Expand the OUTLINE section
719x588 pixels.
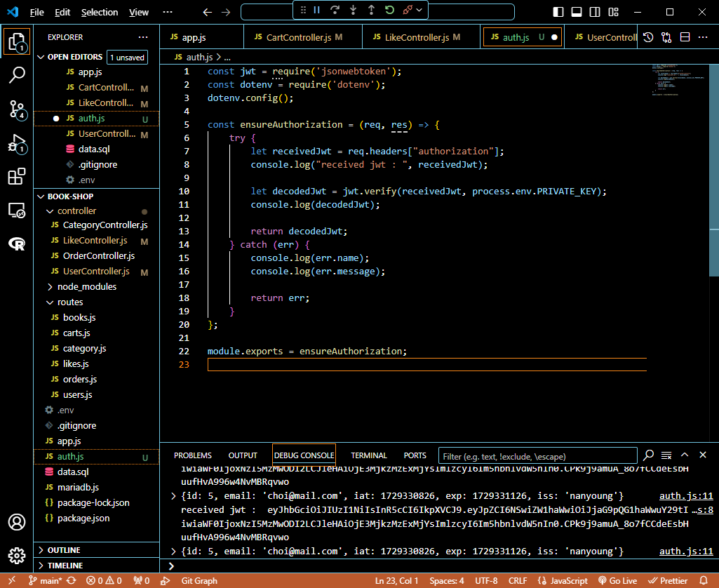pos(41,550)
